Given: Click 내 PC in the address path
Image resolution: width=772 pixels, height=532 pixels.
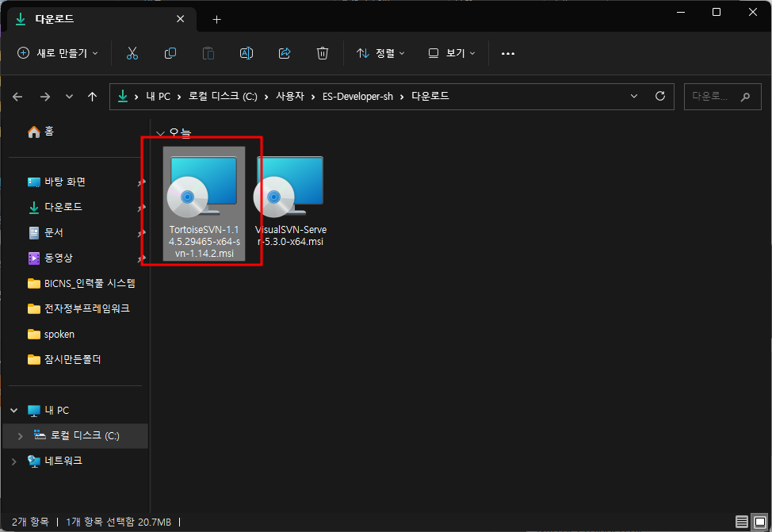Looking at the screenshot, I should click(x=158, y=97).
